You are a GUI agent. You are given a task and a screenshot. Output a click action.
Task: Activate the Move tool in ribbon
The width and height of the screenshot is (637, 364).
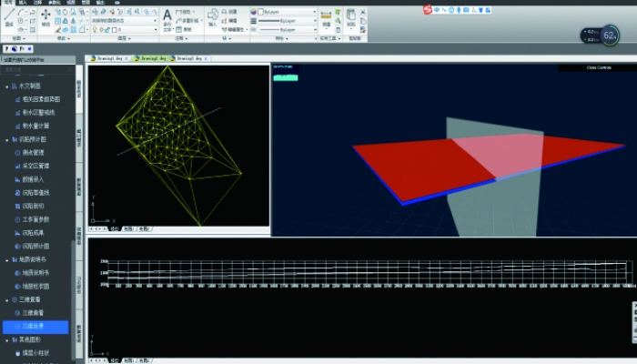45,20
